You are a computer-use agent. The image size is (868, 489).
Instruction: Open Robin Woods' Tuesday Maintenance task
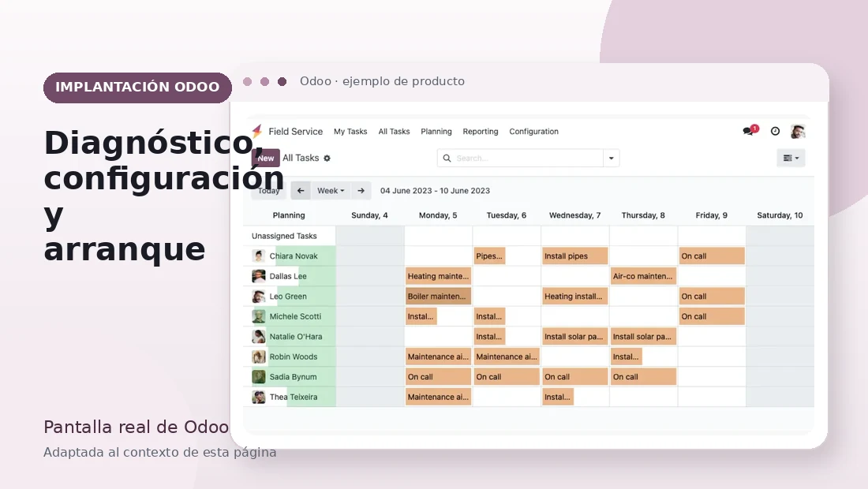[507, 356]
